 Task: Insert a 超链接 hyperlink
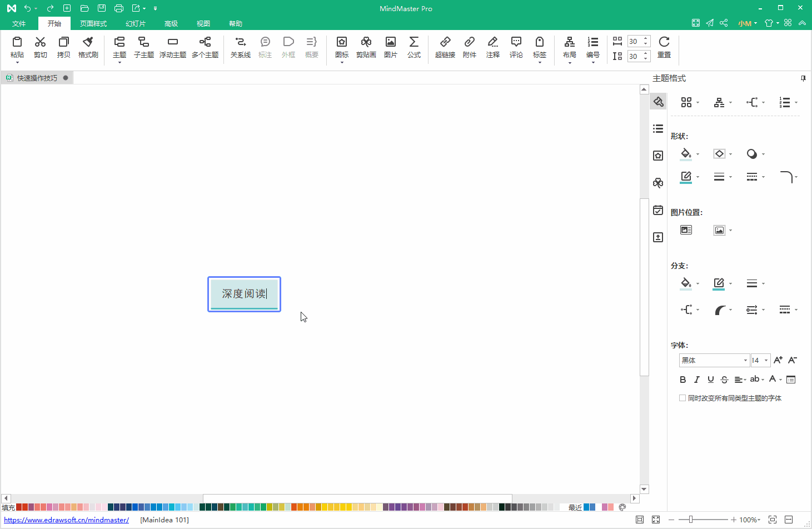[x=445, y=47]
